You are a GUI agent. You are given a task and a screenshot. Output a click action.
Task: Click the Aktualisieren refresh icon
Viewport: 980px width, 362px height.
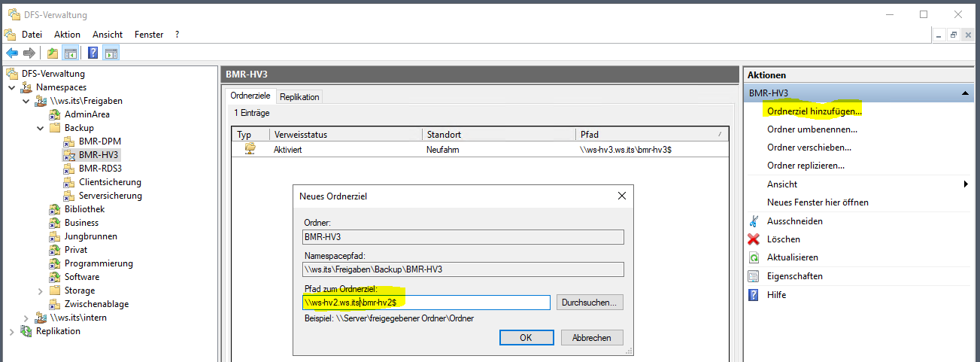[x=754, y=257]
